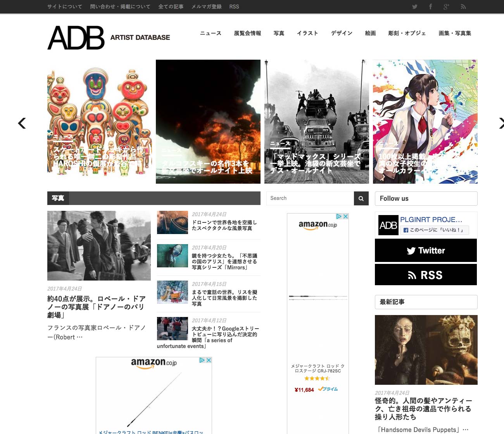504x434 pixels.
Task: Close the tall Amazon ad with X
Action: 345,216
